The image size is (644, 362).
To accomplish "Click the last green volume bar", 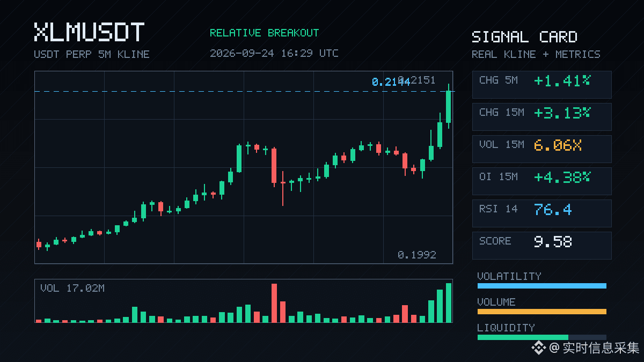I will tap(449, 303).
